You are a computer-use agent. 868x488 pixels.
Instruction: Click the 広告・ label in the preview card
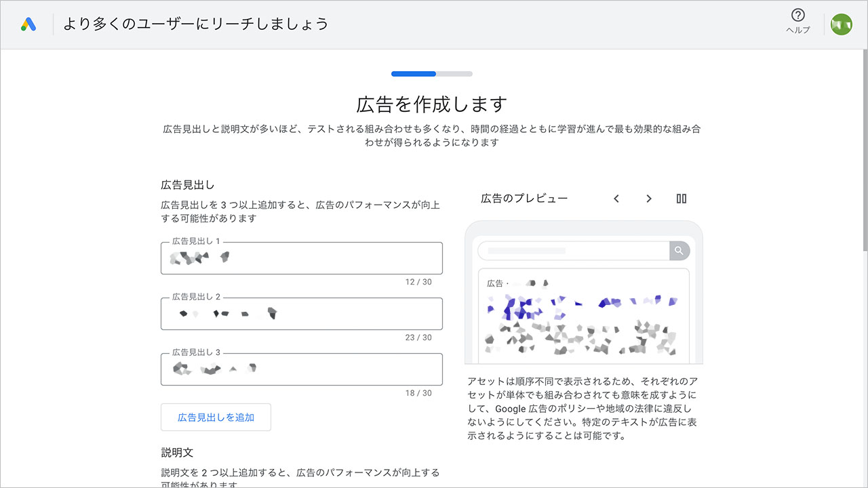pos(497,283)
